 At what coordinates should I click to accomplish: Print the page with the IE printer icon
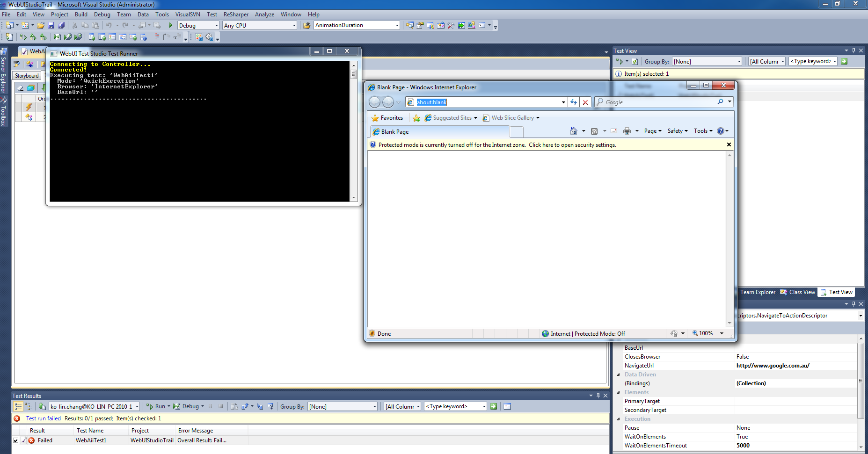tap(627, 131)
